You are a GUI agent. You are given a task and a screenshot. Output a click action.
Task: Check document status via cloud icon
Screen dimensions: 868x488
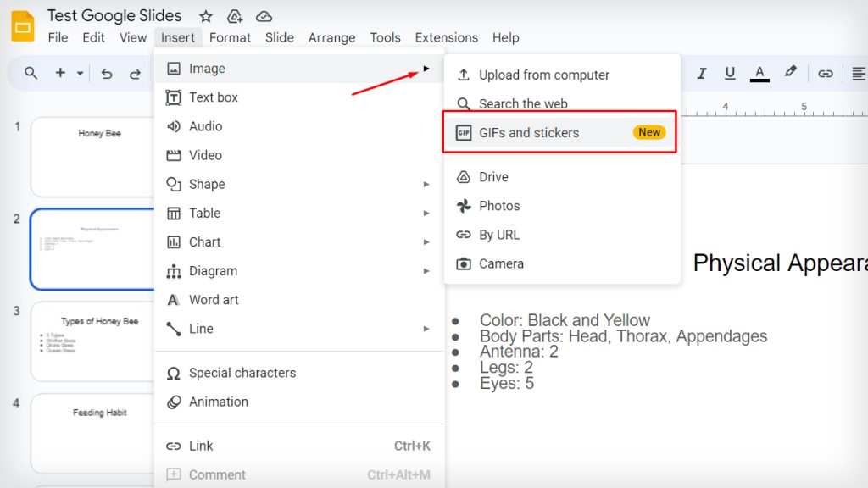263,15
